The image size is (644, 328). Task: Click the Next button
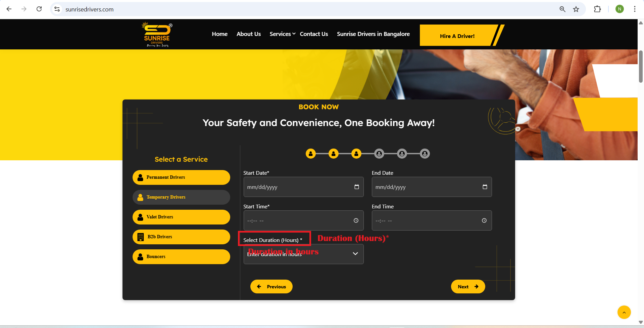pos(468,287)
